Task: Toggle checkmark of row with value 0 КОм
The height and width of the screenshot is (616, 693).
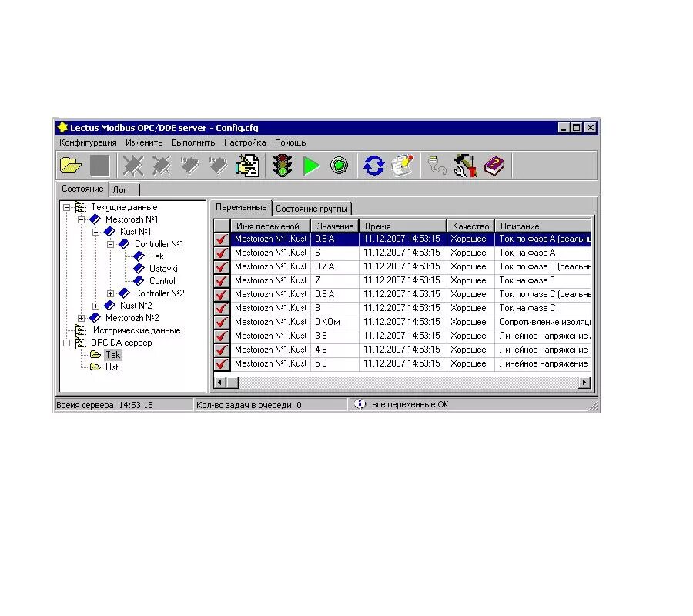Action: tap(222, 322)
